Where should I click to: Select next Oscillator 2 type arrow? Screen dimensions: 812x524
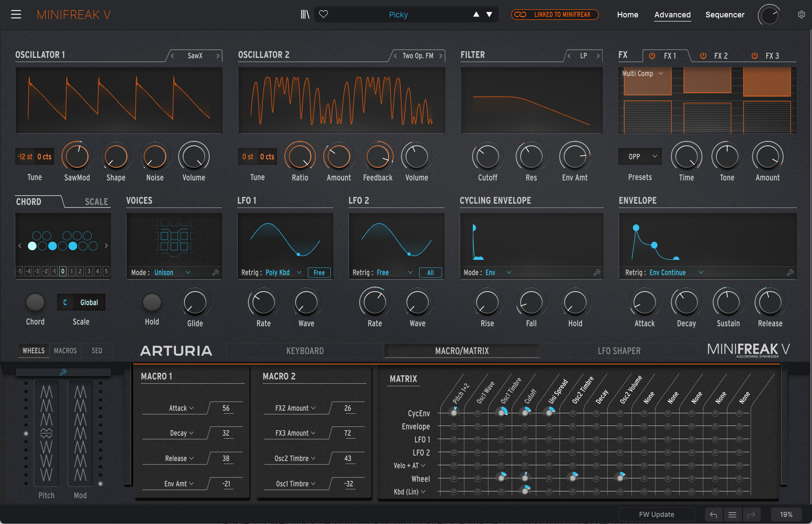(441, 56)
